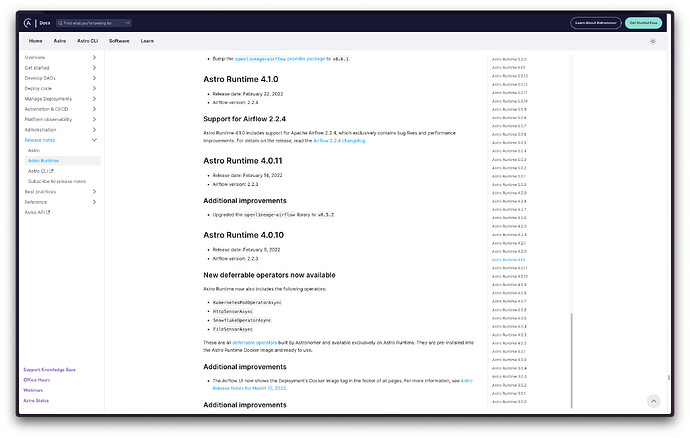
Task: Click the Astro Runtime 4.1.0 heading
Action: coord(241,79)
